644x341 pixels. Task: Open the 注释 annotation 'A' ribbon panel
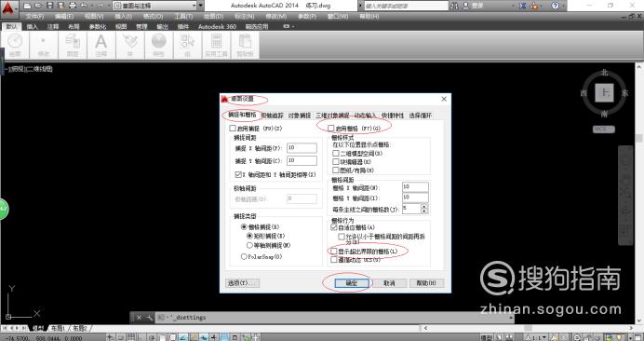tap(101, 46)
